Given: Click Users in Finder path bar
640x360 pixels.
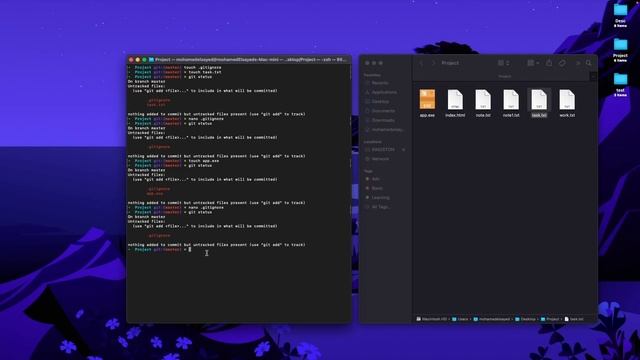Looking at the screenshot, I should point(460,319).
